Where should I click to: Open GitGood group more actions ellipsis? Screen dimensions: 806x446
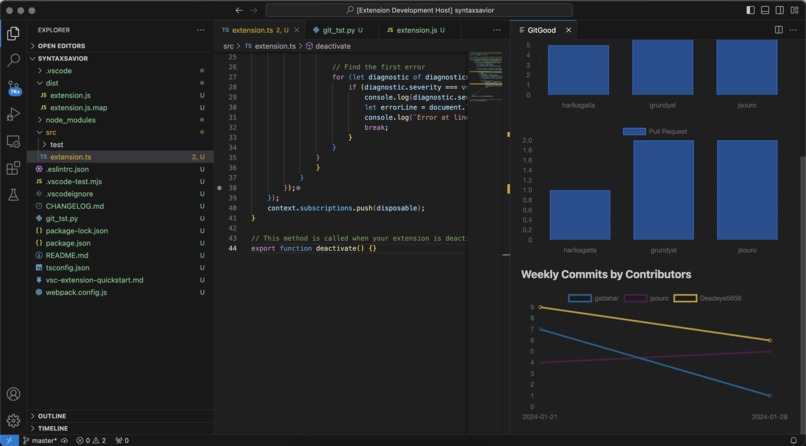[794, 30]
